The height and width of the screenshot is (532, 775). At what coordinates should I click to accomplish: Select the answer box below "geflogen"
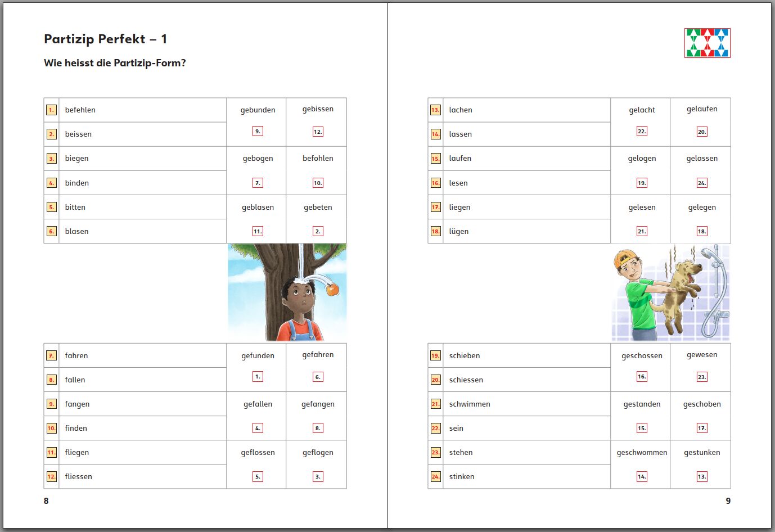318,477
